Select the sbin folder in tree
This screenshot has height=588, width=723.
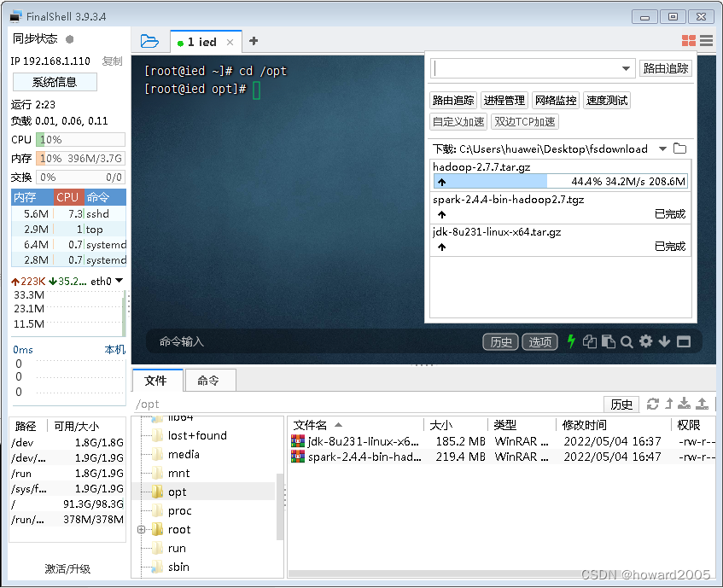pos(178,568)
